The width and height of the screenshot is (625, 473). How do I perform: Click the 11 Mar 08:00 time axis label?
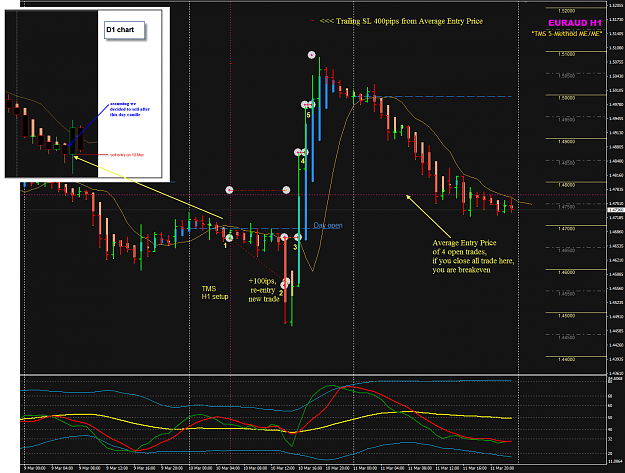tap(420, 468)
